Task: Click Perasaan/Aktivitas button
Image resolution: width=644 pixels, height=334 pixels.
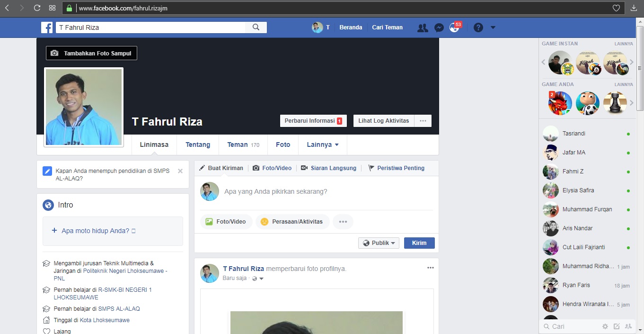Action: (x=292, y=221)
